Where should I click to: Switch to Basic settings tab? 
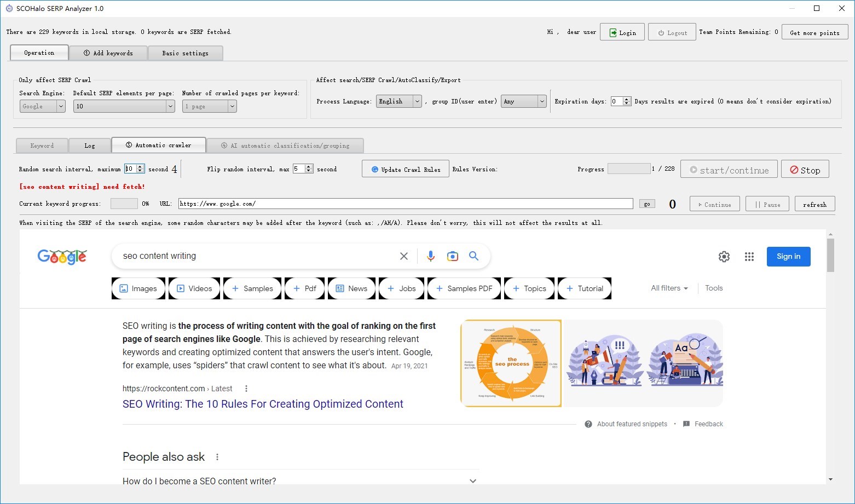(185, 53)
